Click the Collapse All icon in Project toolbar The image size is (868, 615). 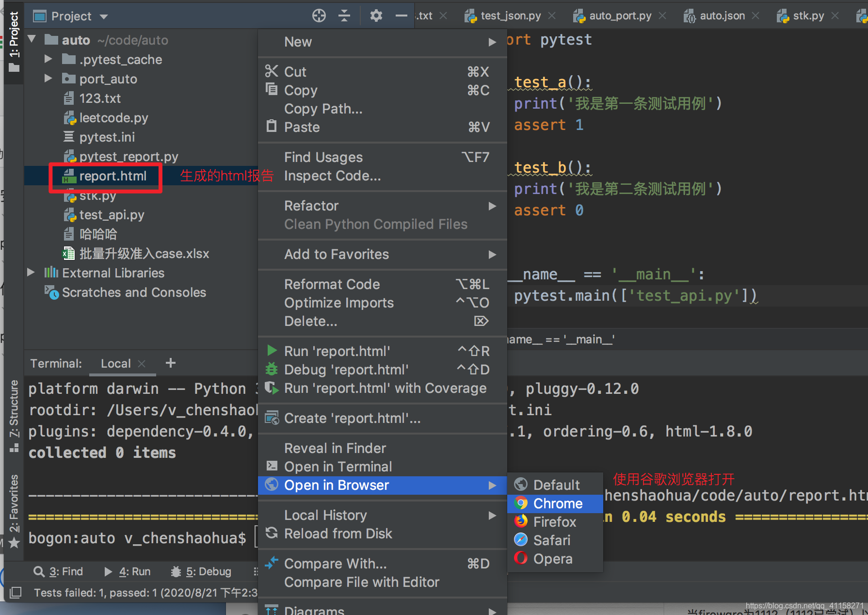tap(344, 16)
